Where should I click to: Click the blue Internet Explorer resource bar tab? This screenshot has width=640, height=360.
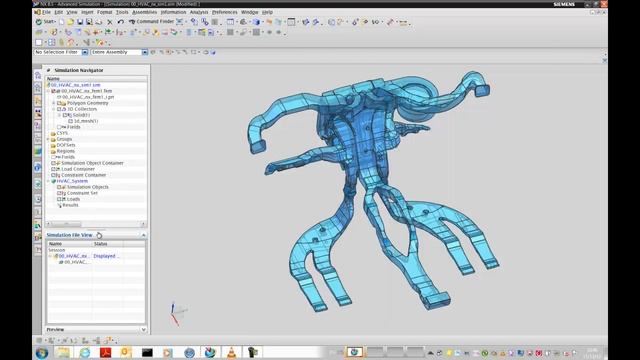[x=38, y=167]
